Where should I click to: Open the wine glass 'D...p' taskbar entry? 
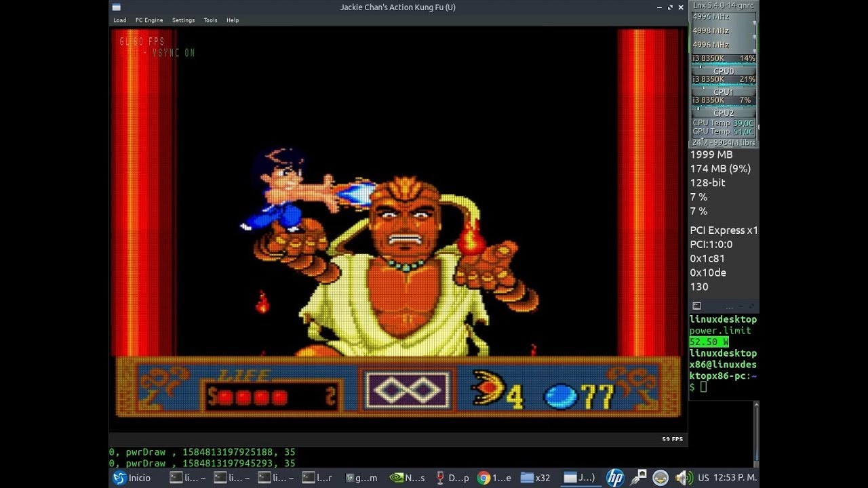452,478
